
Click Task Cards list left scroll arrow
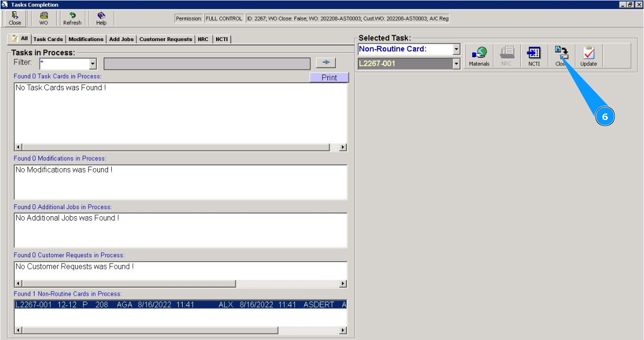pos(18,147)
